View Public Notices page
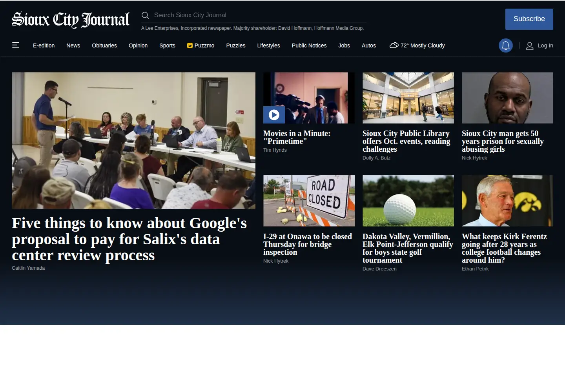The height and width of the screenshot is (392, 565). coord(309,45)
